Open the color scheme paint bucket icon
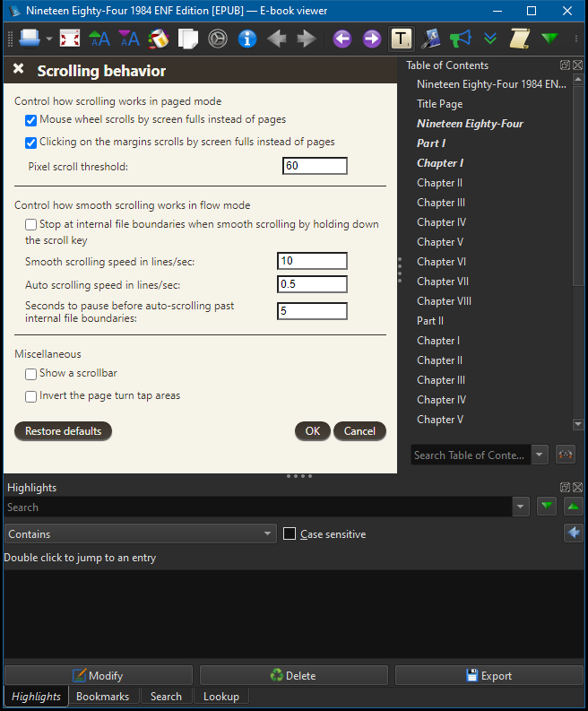Viewport: 588px width, 711px height. (159, 38)
